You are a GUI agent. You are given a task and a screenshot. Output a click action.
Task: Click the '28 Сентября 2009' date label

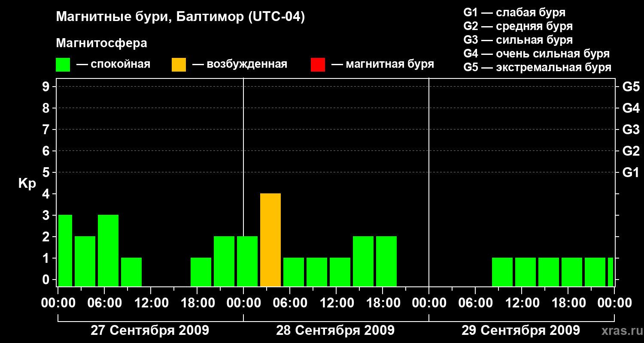pyautogui.click(x=335, y=331)
